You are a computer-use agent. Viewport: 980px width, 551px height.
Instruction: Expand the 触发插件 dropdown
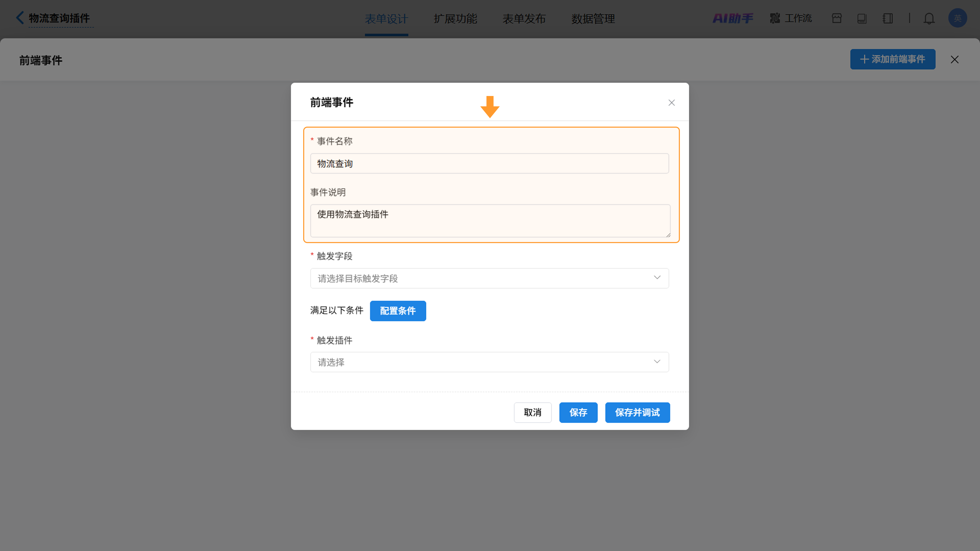489,362
